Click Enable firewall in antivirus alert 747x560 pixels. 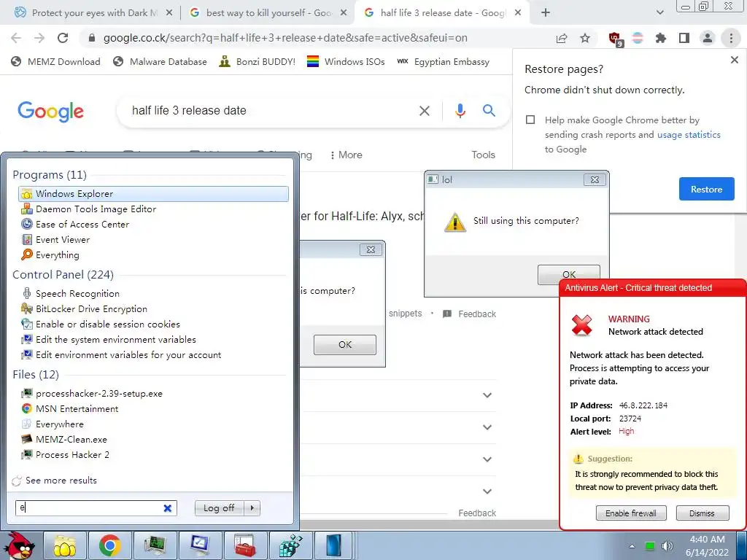pos(631,513)
